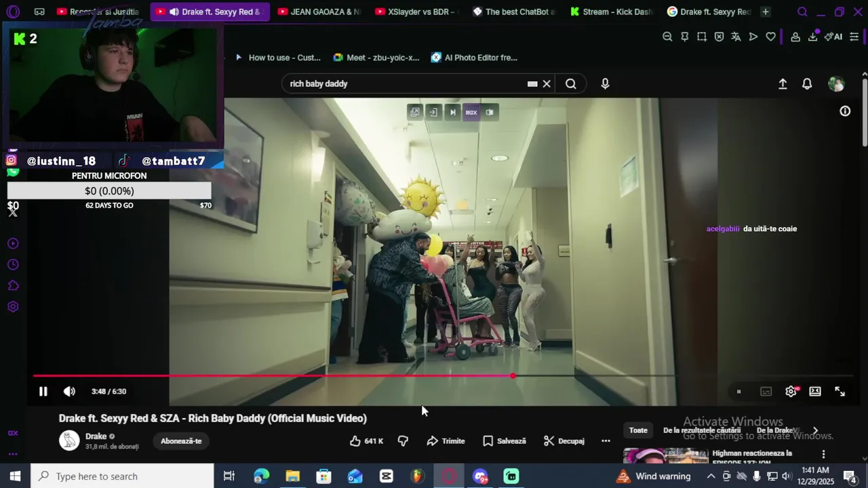The image size is (868, 488).
Task: Click the rich baby daddy search field
Action: [404, 83]
